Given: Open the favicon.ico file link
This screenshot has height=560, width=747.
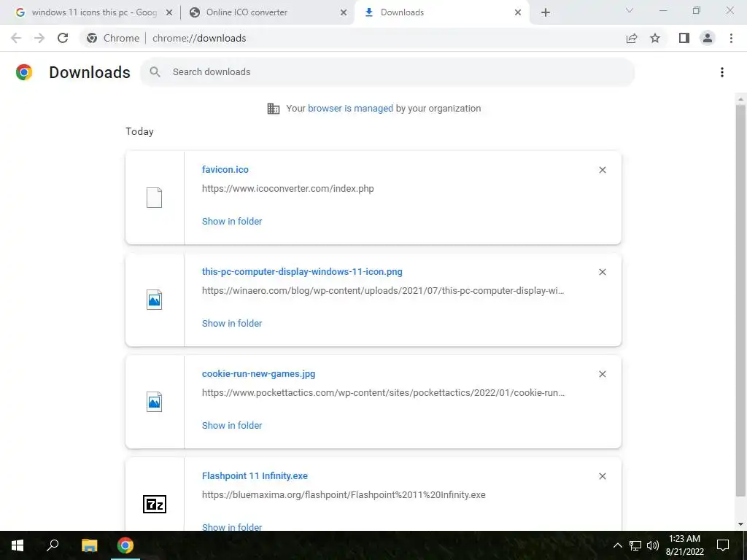Looking at the screenshot, I should (225, 169).
